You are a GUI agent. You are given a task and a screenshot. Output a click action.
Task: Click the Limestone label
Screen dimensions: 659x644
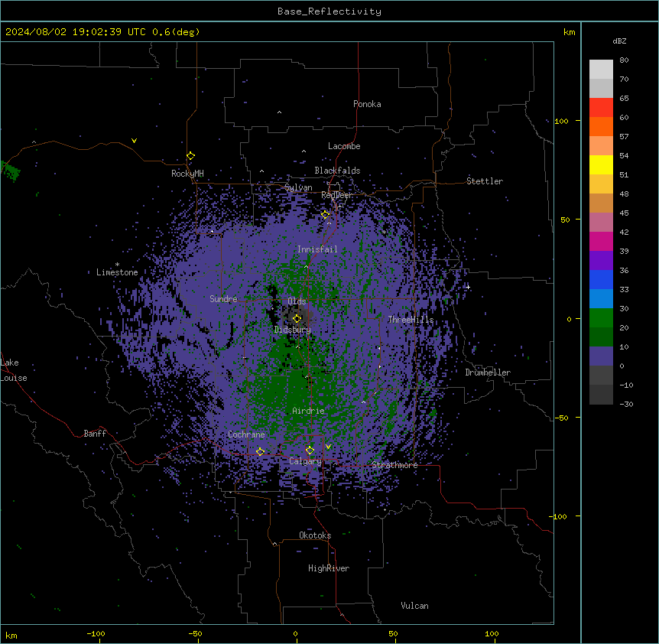click(117, 272)
